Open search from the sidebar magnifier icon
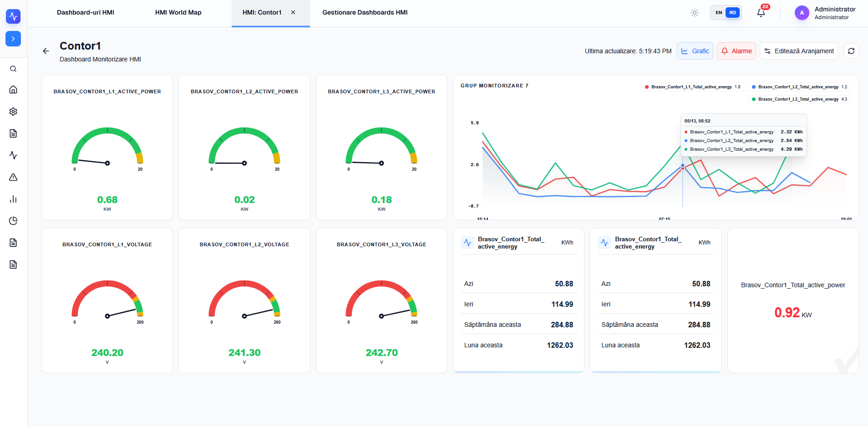The image size is (868, 427). 13,69
